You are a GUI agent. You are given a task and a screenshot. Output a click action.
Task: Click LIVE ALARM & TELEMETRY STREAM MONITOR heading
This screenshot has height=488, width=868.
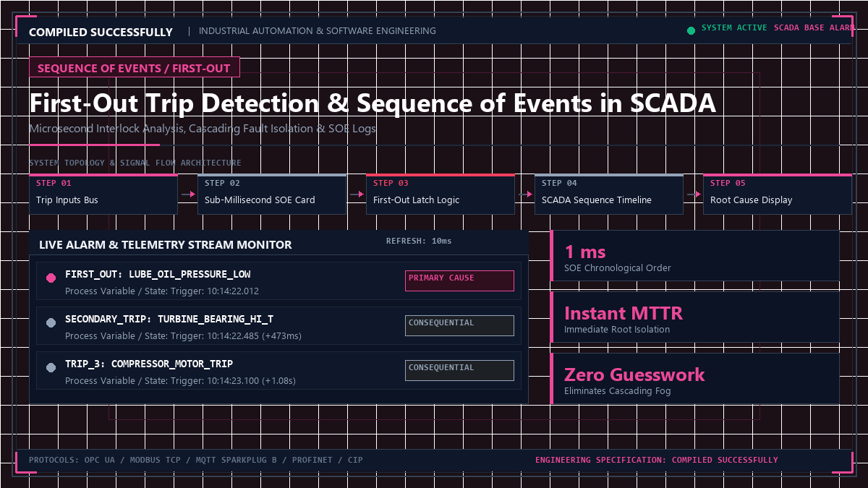166,245
